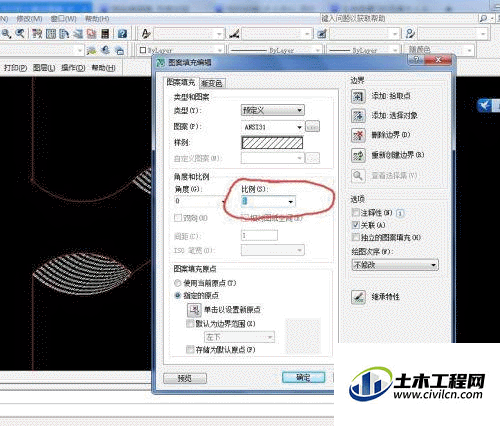Viewport: 500px width, 426px height.
Task: Toggle the 默认为边界范围 checkbox
Action: tap(190, 323)
